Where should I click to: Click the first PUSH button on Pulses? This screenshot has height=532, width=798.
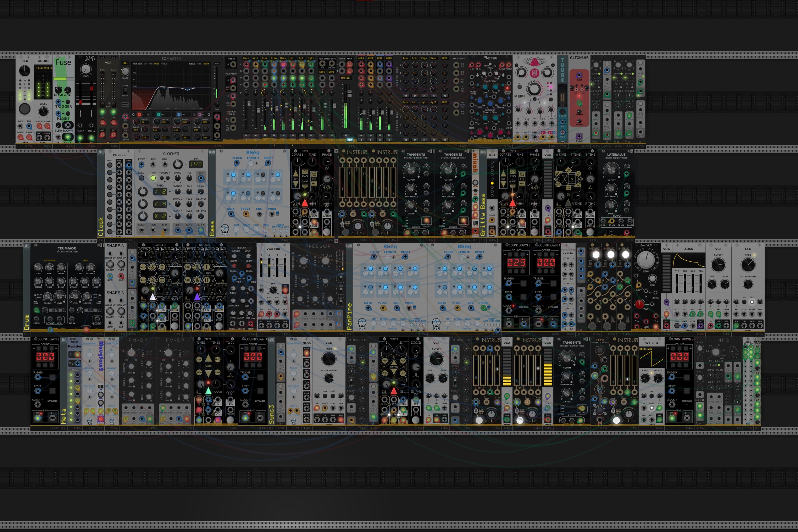pos(110,165)
